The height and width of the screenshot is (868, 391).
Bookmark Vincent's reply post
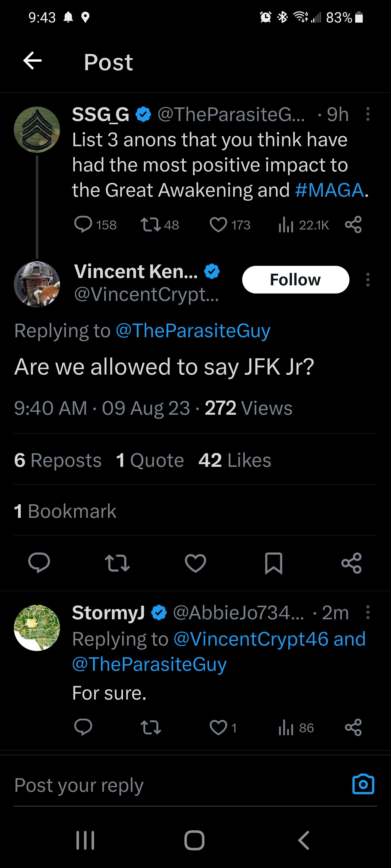coord(273,563)
